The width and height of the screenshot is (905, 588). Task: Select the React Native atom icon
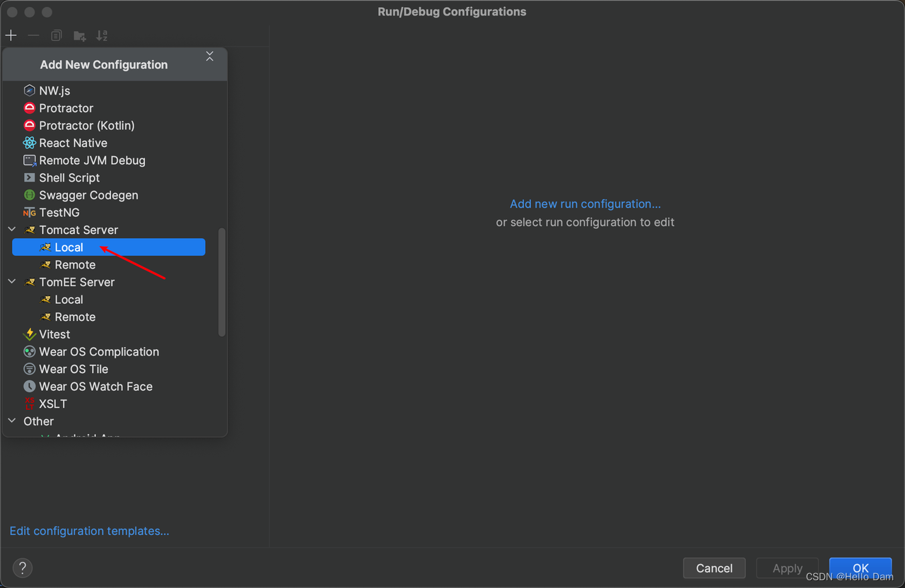point(29,143)
